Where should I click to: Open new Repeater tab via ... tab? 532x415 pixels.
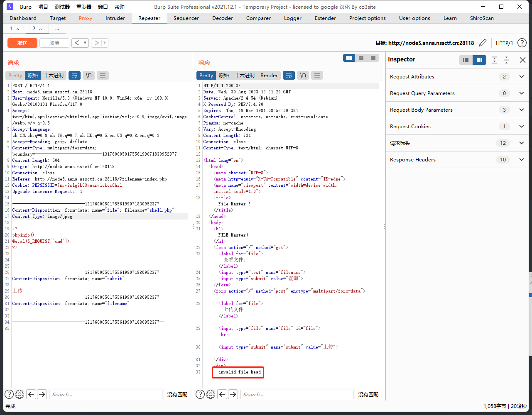tap(57, 29)
